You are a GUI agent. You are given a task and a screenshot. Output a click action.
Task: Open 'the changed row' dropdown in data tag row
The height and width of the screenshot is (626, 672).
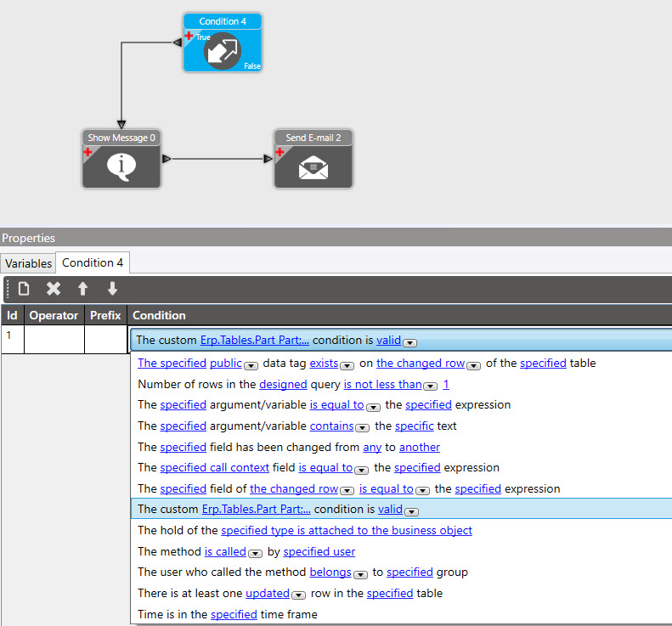pos(473,366)
